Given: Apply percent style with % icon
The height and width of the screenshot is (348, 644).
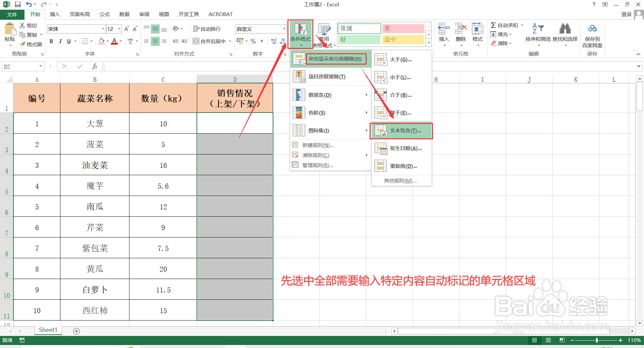Looking at the screenshot, I should tap(253, 41).
